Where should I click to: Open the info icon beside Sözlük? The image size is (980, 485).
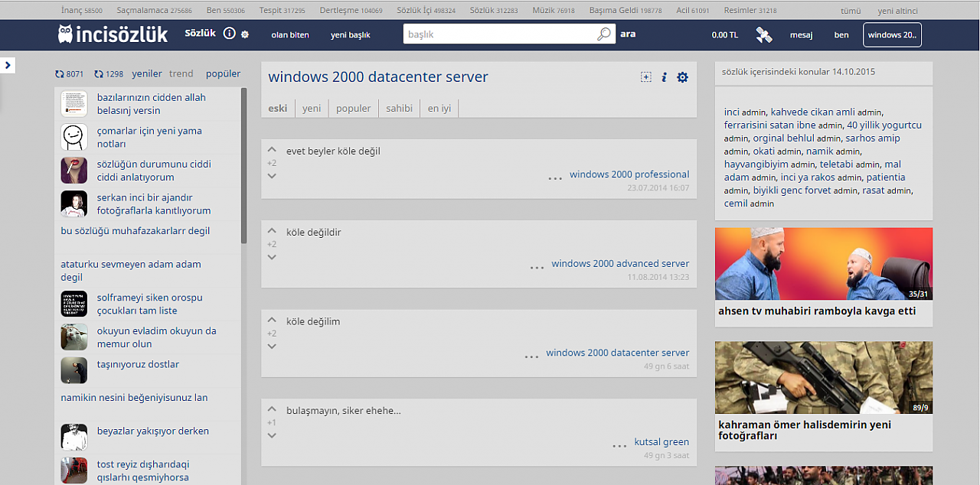(x=229, y=34)
